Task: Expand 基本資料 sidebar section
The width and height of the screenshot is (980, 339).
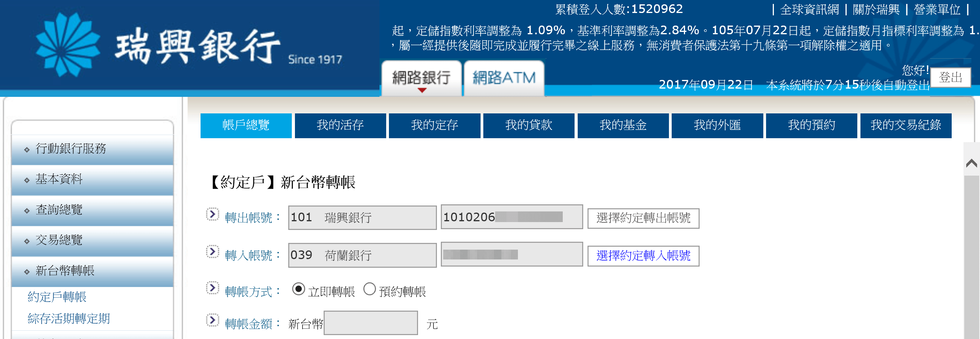Action: (92, 180)
